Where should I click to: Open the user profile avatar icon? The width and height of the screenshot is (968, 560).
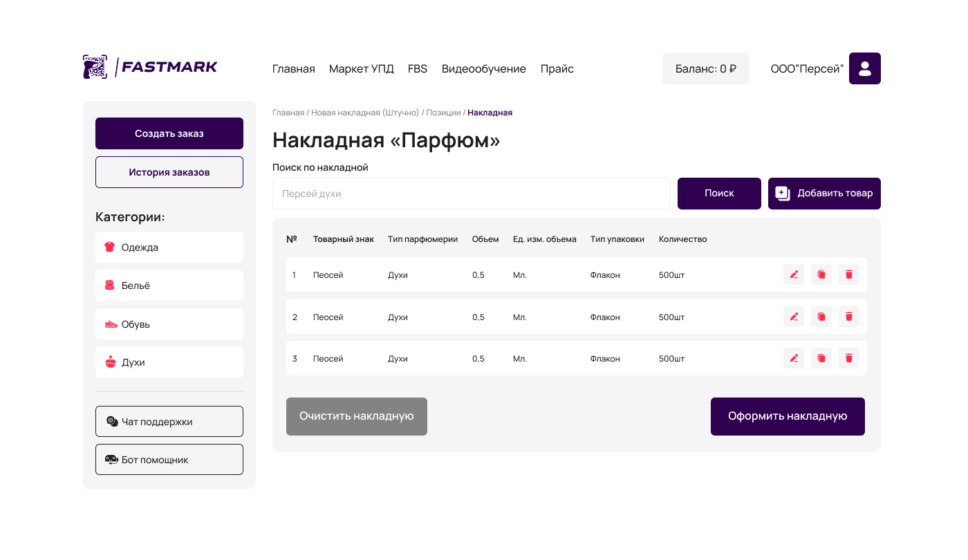click(x=865, y=68)
